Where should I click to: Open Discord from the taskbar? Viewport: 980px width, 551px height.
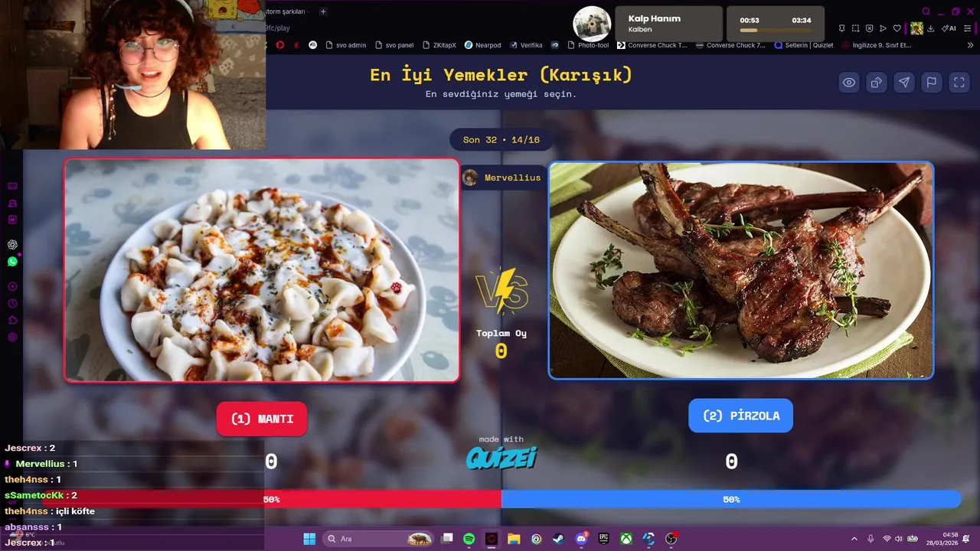pyautogui.click(x=581, y=539)
